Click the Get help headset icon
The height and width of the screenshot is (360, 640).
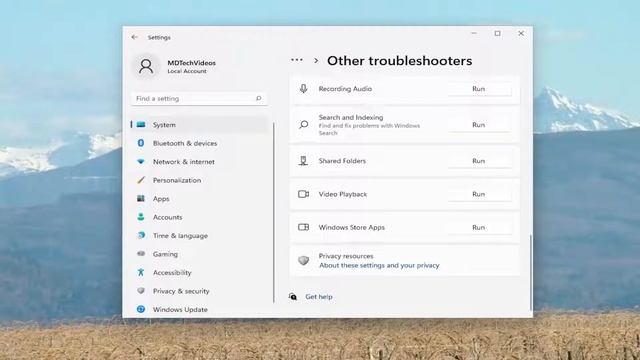(293, 296)
